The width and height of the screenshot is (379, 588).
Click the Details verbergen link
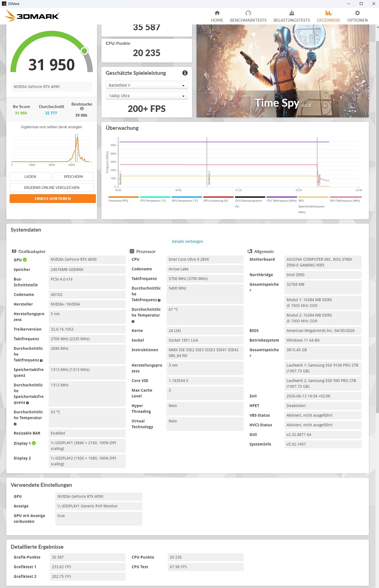[x=187, y=241]
